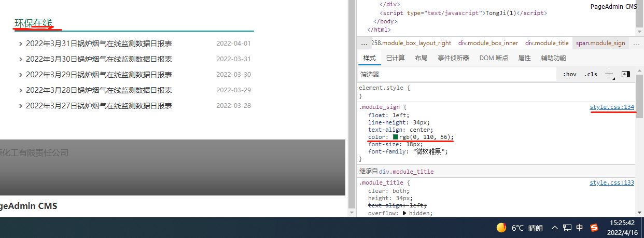The image size is (644, 238).
Task: Click the green color swatch for rgb(0, 110, 56)
Action: coord(395,137)
